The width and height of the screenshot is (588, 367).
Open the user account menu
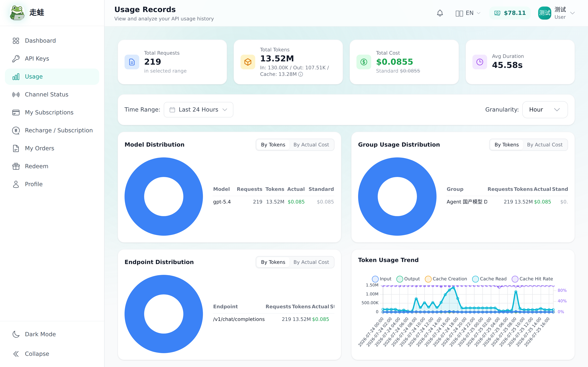point(556,13)
